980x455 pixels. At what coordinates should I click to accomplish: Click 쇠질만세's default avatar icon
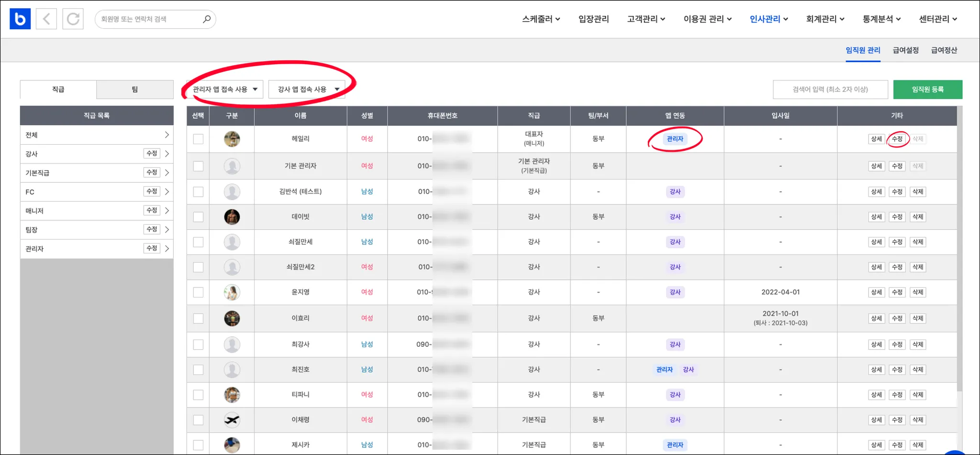(232, 242)
